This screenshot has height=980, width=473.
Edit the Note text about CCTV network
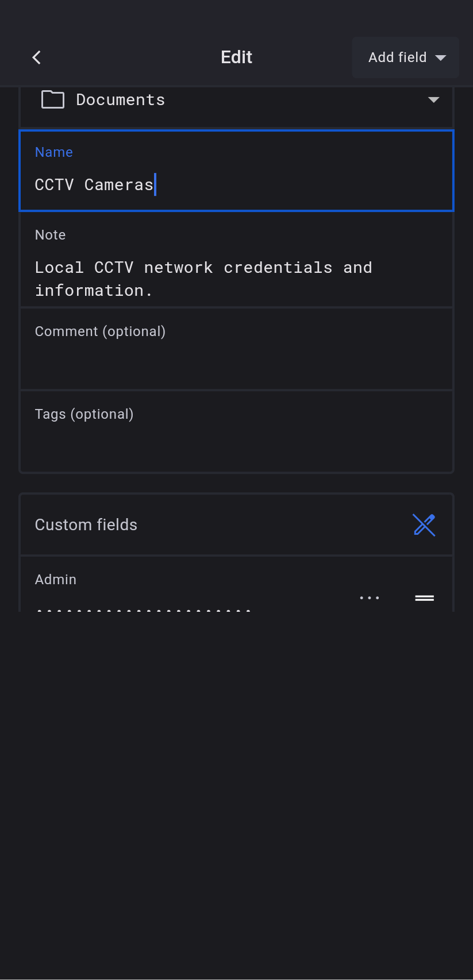click(203, 279)
